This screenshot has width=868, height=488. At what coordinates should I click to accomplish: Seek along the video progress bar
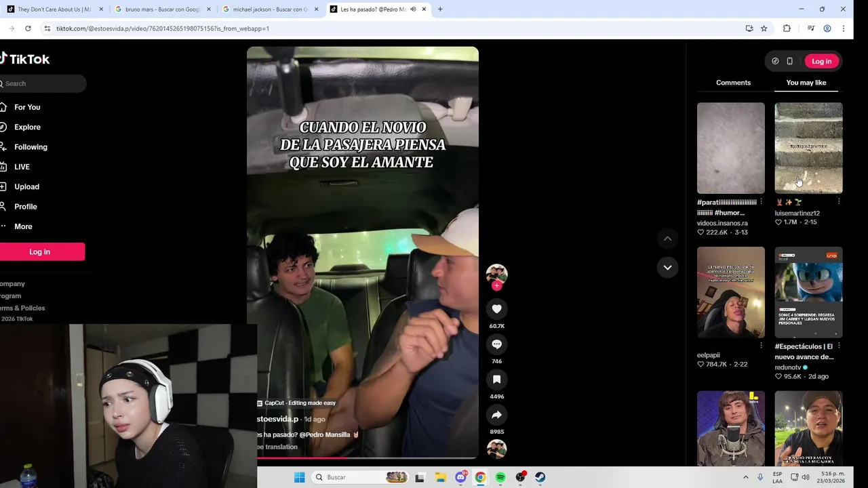[x=363, y=458]
